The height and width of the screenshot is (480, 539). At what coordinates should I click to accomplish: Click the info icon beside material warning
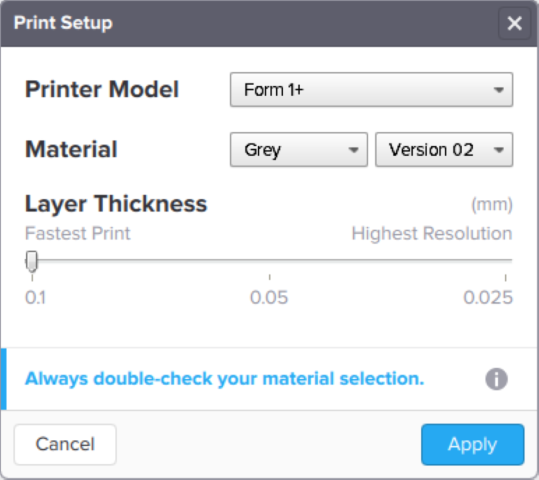[496, 379]
